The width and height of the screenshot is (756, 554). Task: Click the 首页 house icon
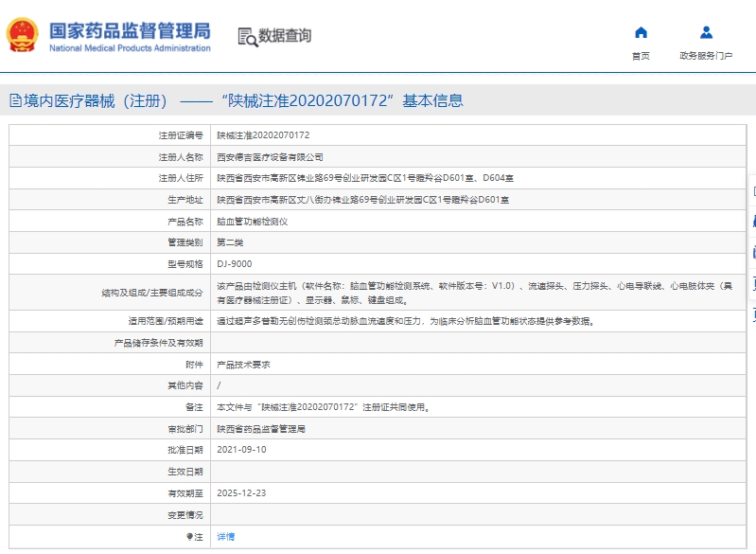(641, 33)
